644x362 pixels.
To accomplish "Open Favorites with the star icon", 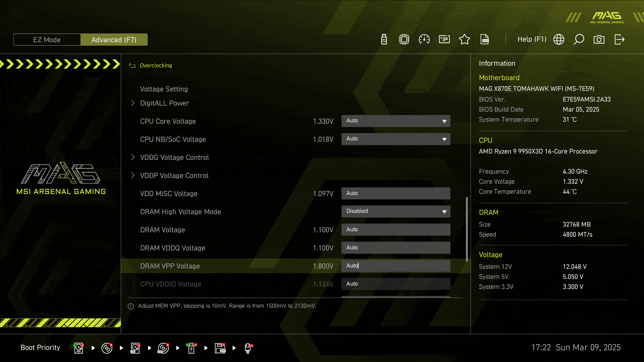I will pos(465,40).
